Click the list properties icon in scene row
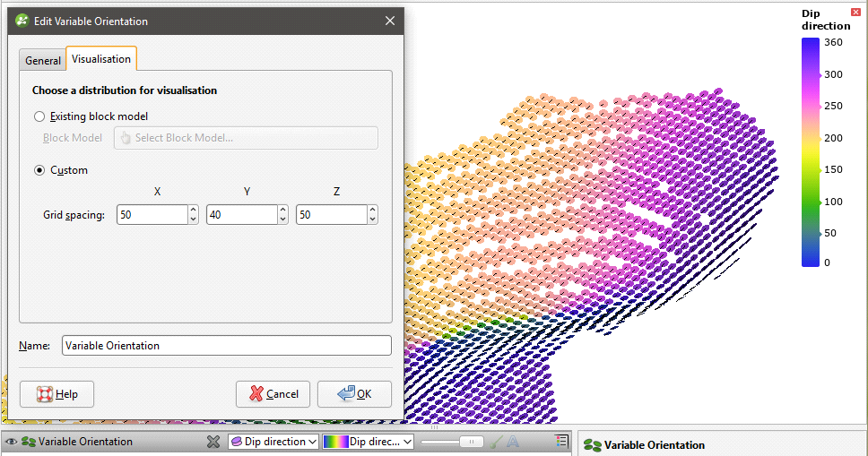This screenshot has width=868, height=456. tap(562, 441)
